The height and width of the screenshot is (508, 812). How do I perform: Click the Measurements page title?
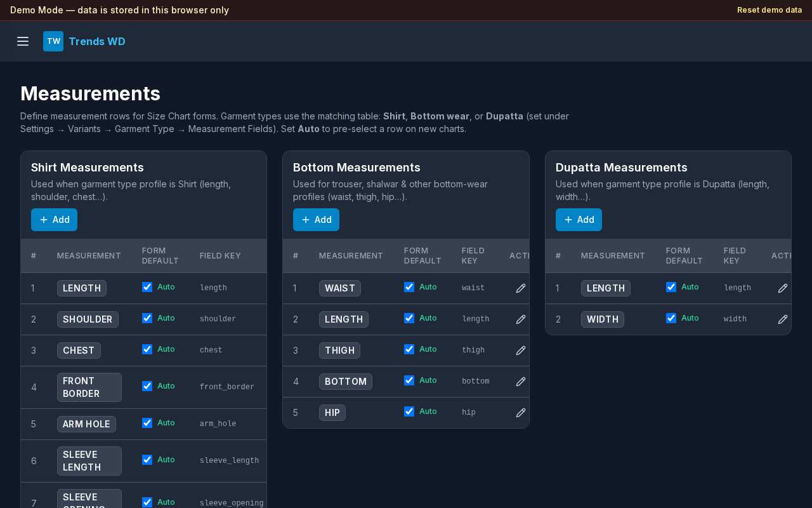90,93
